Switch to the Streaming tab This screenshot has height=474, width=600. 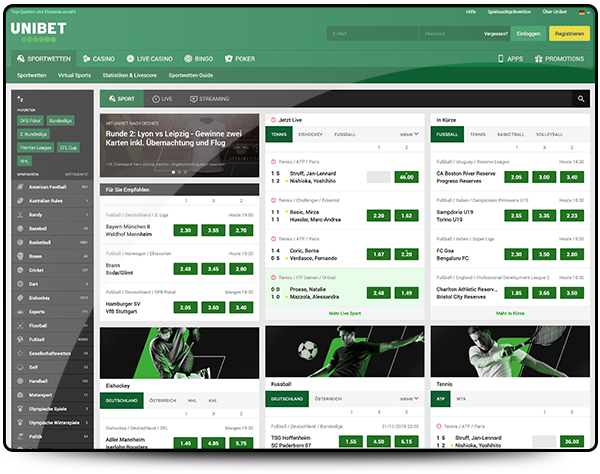click(x=209, y=99)
